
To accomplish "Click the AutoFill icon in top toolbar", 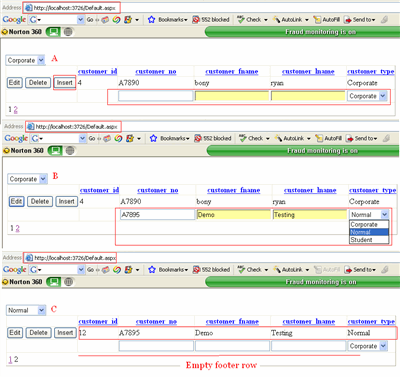I will click(317, 20).
